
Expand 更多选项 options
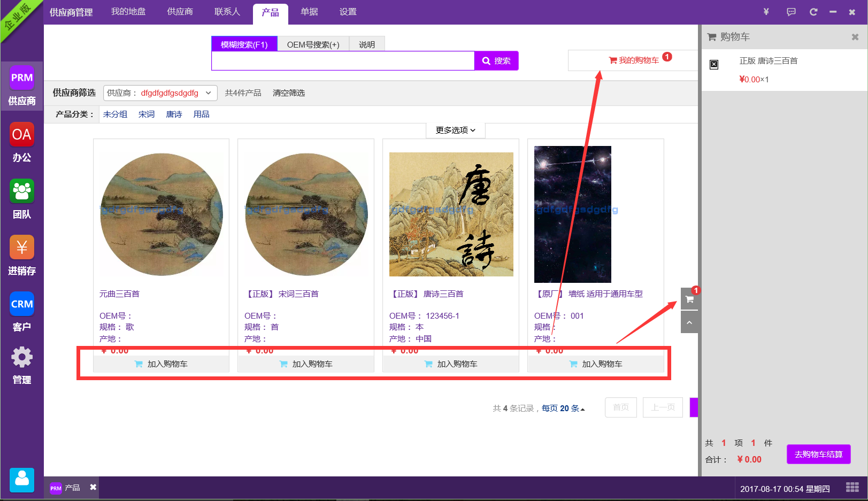pyautogui.click(x=456, y=130)
